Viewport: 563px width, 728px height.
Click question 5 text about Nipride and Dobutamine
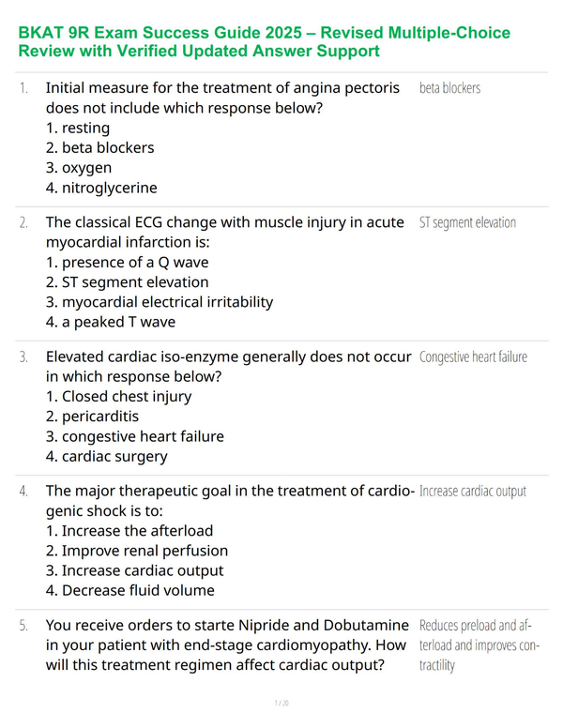click(x=227, y=645)
